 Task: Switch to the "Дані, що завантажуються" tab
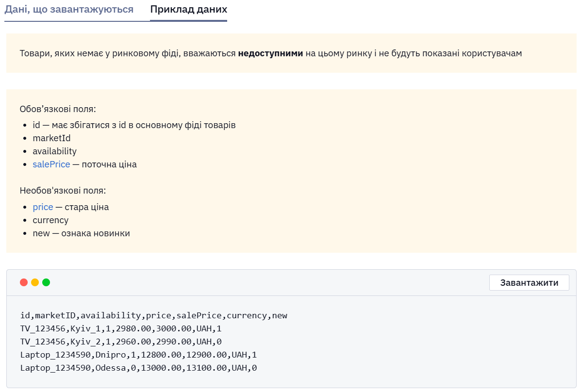pyautogui.click(x=69, y=10)
